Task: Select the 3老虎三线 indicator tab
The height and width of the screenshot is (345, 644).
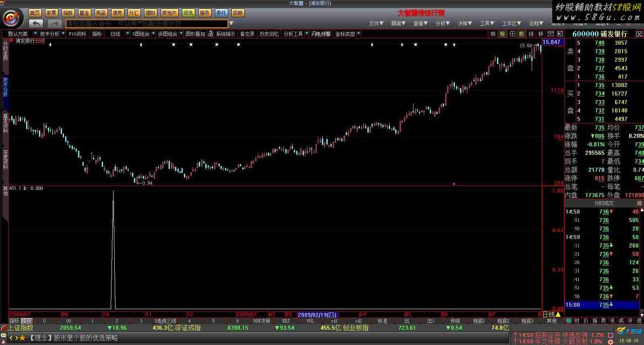Action: pyautogui.click(x=165, y=321)
